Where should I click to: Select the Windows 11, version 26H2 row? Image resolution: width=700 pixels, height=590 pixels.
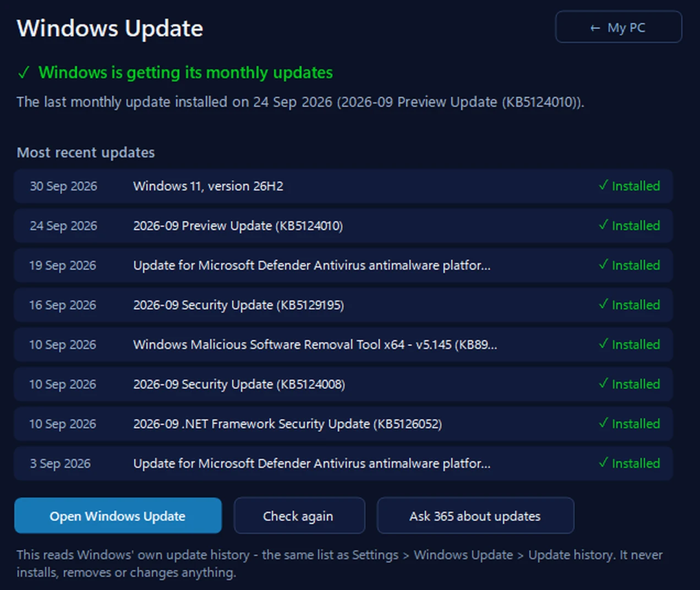(343, 186)
